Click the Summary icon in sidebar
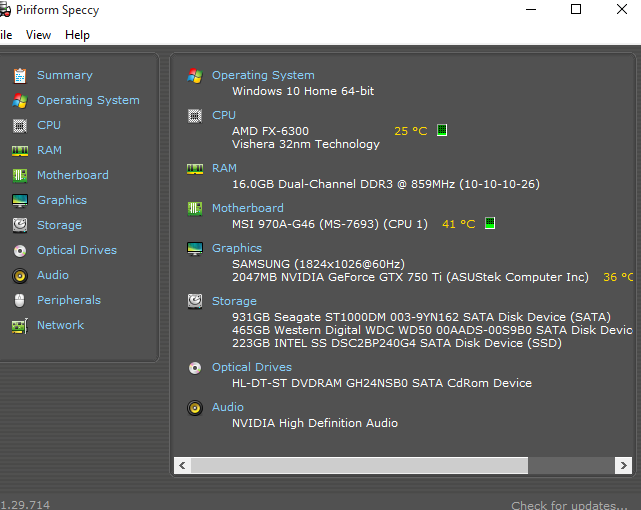This screenshot has height=510, width=641. point(19,75)
